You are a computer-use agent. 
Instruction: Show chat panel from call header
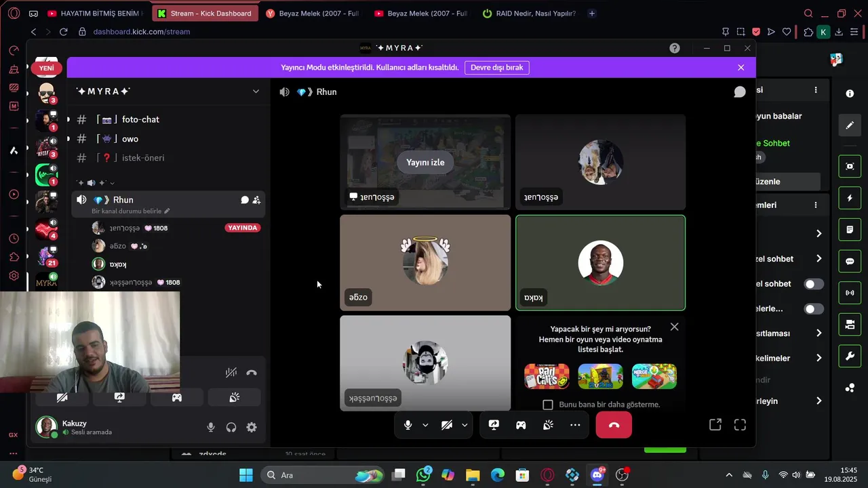(740, 92)
